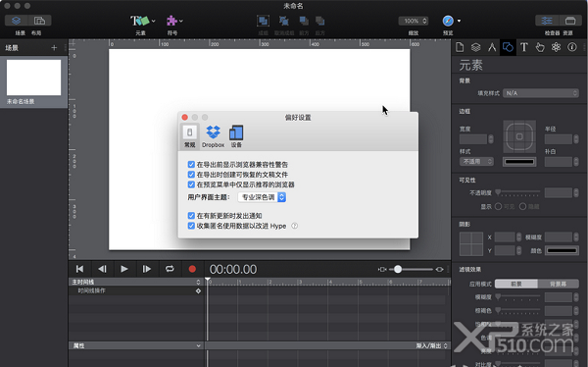Click the 模糊度 blur filter slider
The width and height of the screenshot is (588, 367).
517,297
